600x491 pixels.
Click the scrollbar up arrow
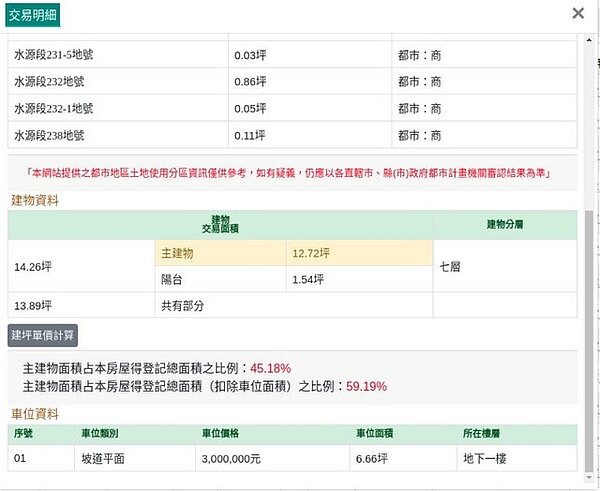(589, 40)
